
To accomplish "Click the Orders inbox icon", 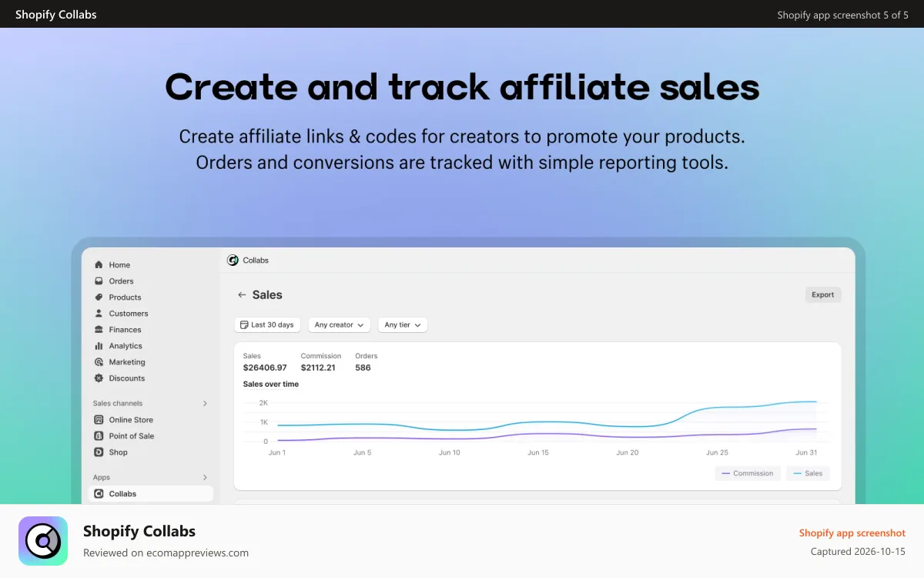I will (x=99, y=281).
